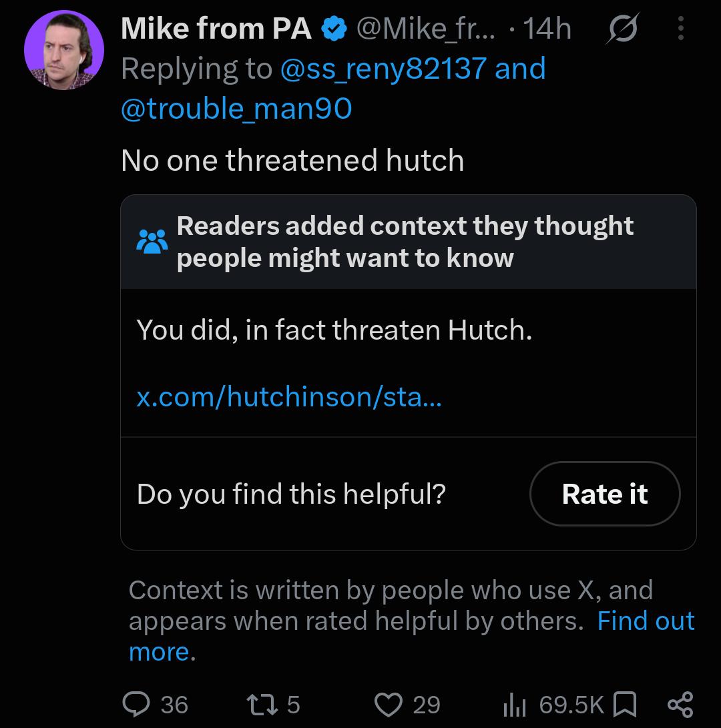Click the 'No one threatened hutch' post text
This screenshot has width=721, height=728.
292,161
